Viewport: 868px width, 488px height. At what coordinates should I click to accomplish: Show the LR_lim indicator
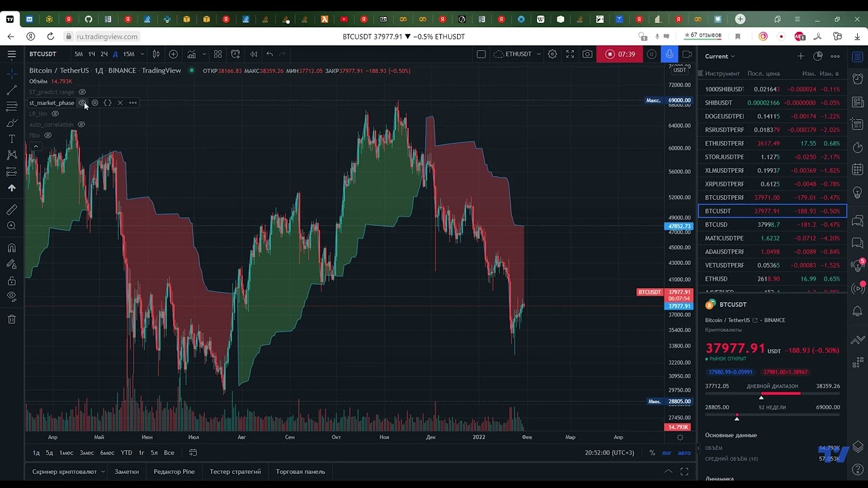[x=56, y=114]
